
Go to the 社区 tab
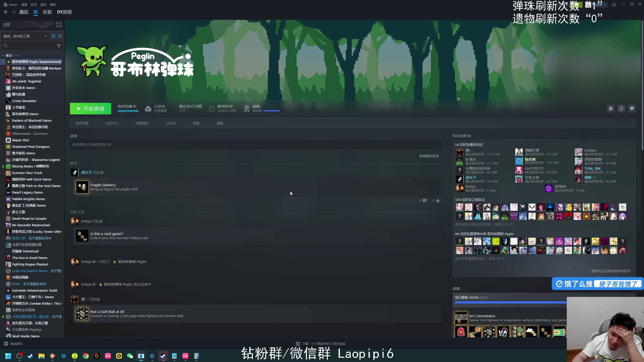coord(47,12)
